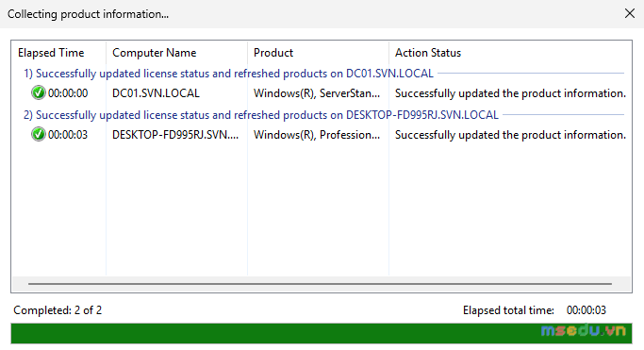Screen dimensions: 644x350
Task: Click the green checkmark icon for DC01.SVN.LOCAL
Action: (39, 92)
